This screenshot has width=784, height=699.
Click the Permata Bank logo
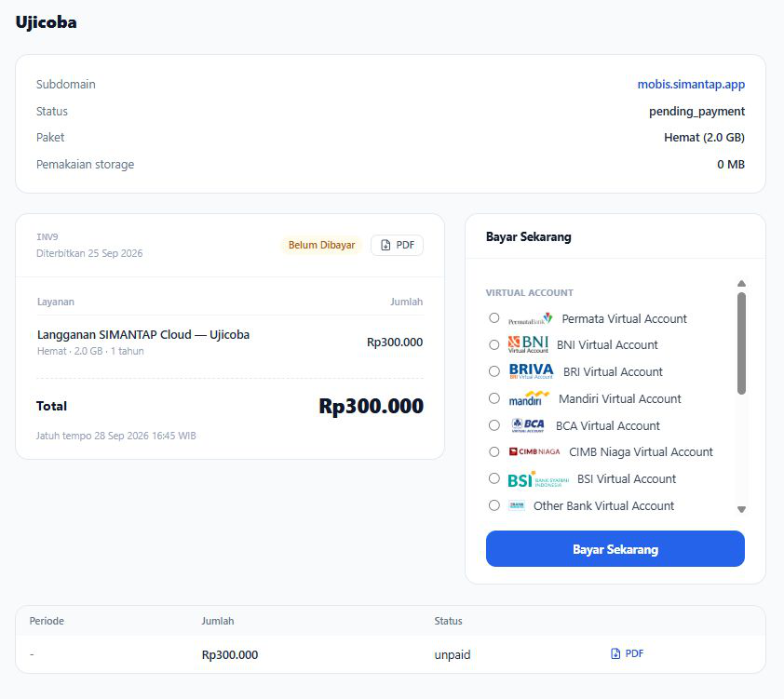click(x=530, y=318)
